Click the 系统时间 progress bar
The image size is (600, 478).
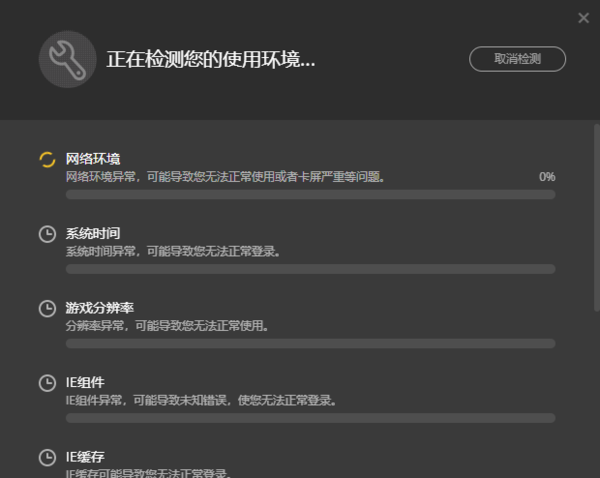310,269
